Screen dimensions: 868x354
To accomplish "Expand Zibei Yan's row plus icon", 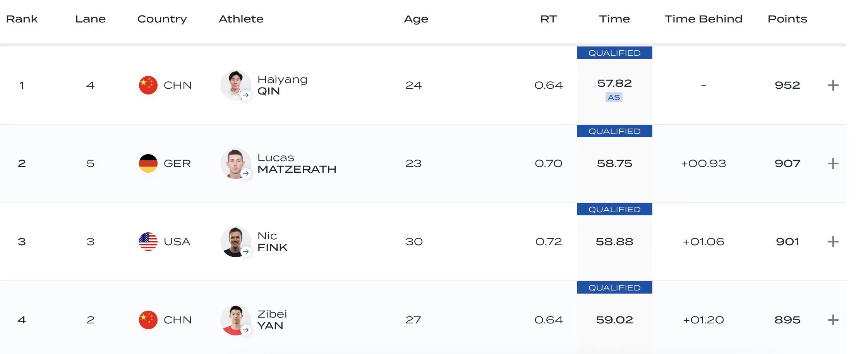I will pos(833,320).
